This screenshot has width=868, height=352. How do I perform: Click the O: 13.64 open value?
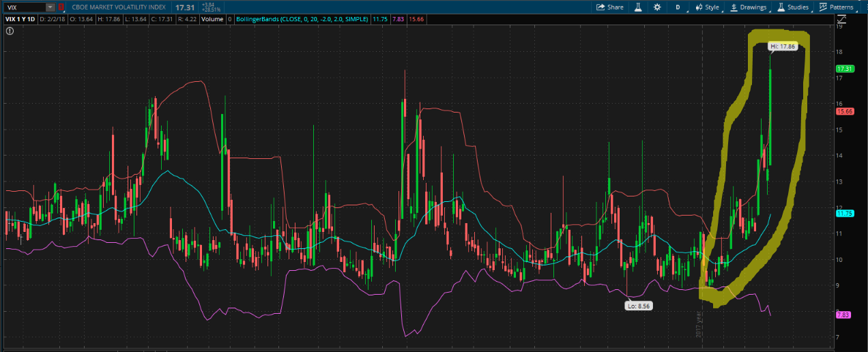pos(81,19)
